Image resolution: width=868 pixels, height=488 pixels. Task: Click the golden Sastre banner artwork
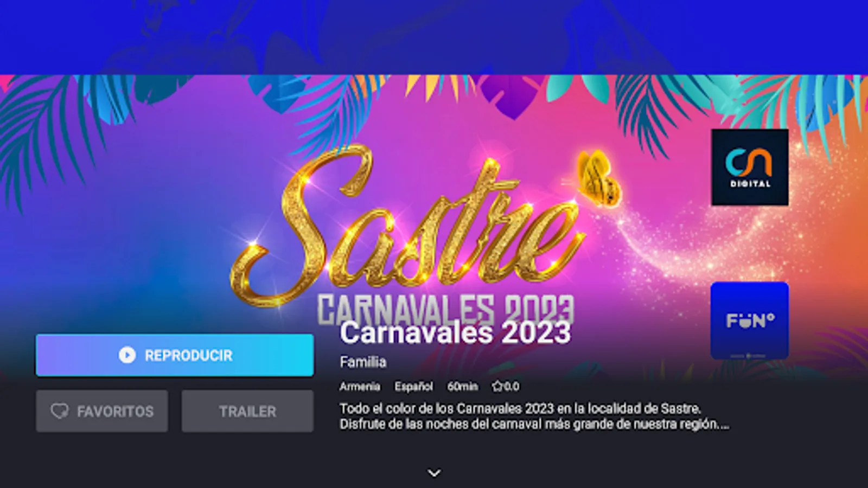pyautogui.click(x=407, y=228)
